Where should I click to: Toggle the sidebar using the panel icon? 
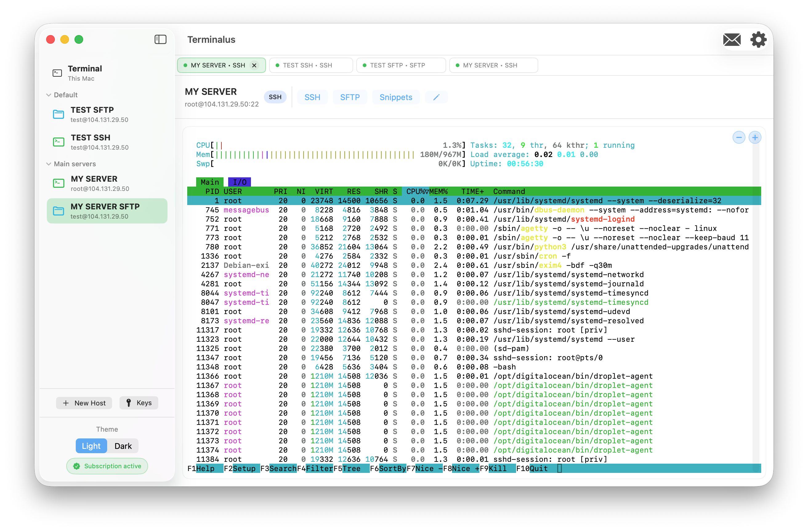point(160,39)
